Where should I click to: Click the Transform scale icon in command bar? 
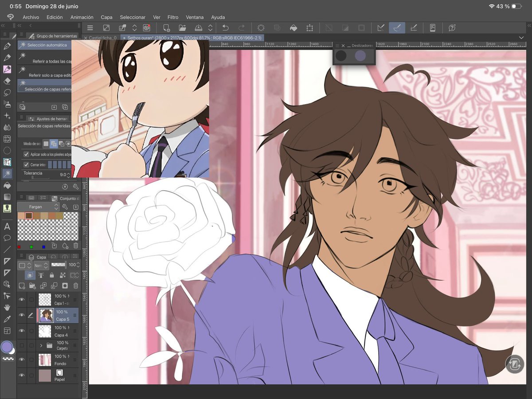click(x=309, y=28)
